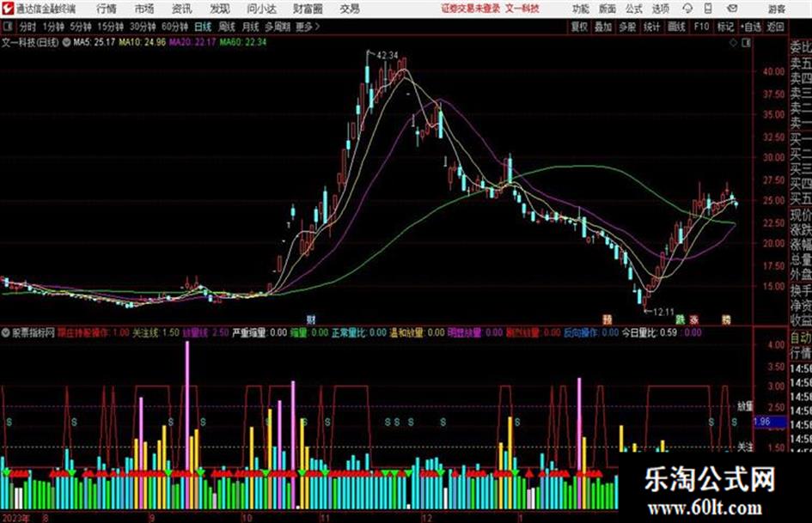Image resolution: width=812 pixels, height=523 pixels.
Task: Click the MA60: 22.34 legend
Action: point(243,42)
